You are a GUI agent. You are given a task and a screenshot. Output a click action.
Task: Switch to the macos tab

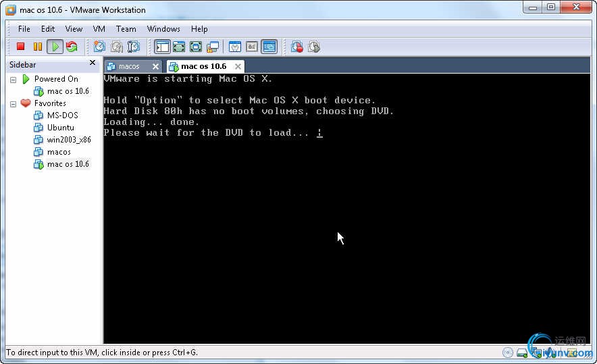[x=129, y=67]
